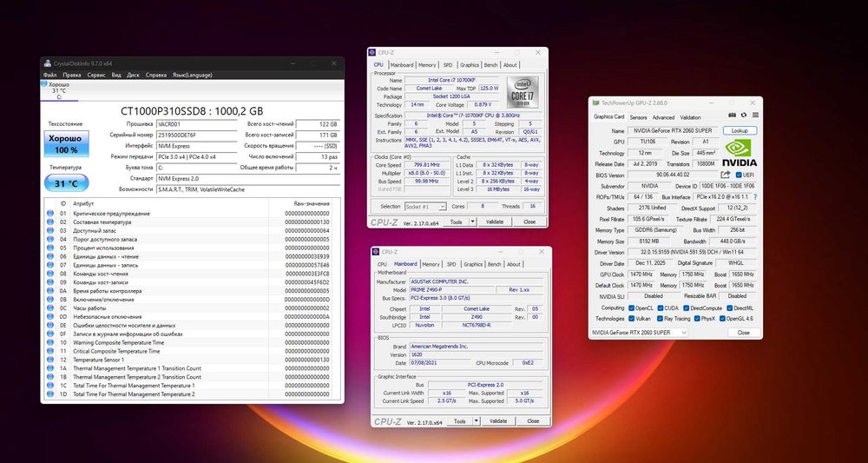The height and width of the screenshot is (463, 868).
Task: Click the GPU-Z title bar app icon
Action: pyautogui.click(x=595, y=103)
